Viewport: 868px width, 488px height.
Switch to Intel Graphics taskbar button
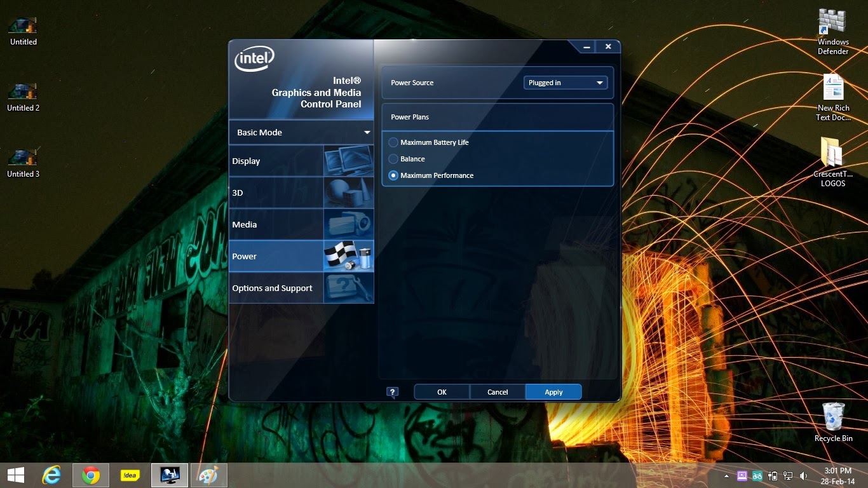[x=170, y=475]
